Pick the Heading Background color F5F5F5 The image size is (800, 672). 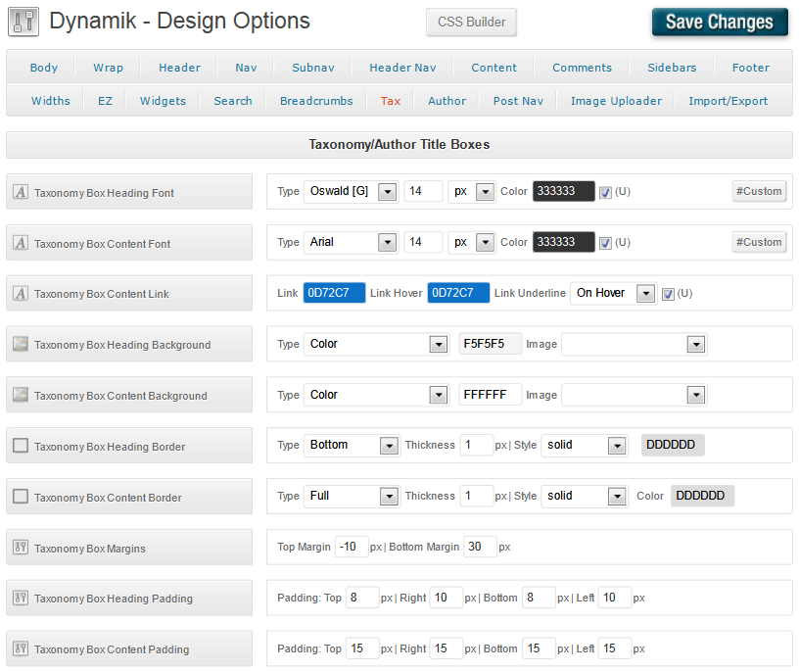(491, 344)
